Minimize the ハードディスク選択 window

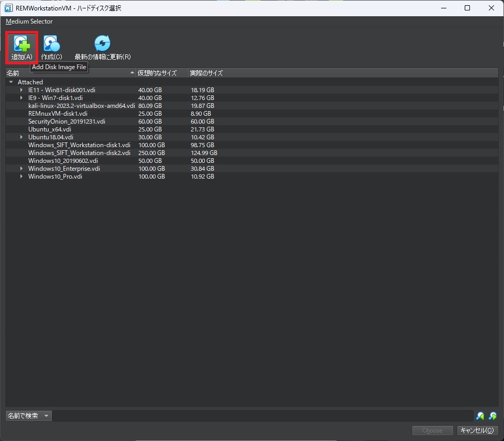pyautogui.click(x=444, y=8)
